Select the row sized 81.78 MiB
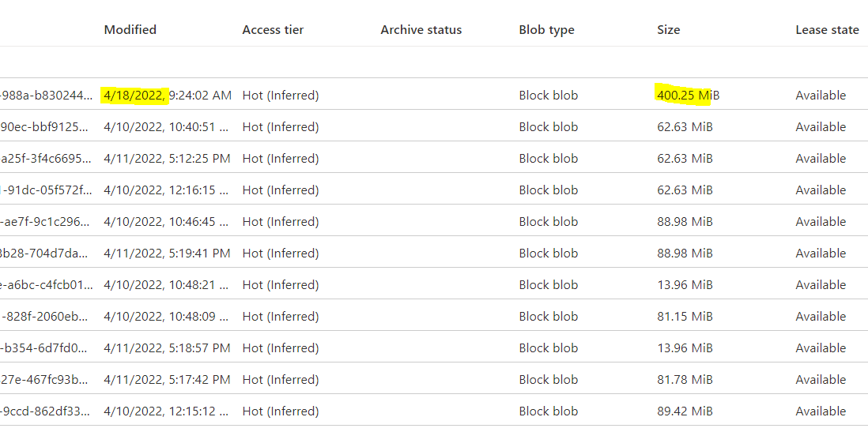 (434, 379)
